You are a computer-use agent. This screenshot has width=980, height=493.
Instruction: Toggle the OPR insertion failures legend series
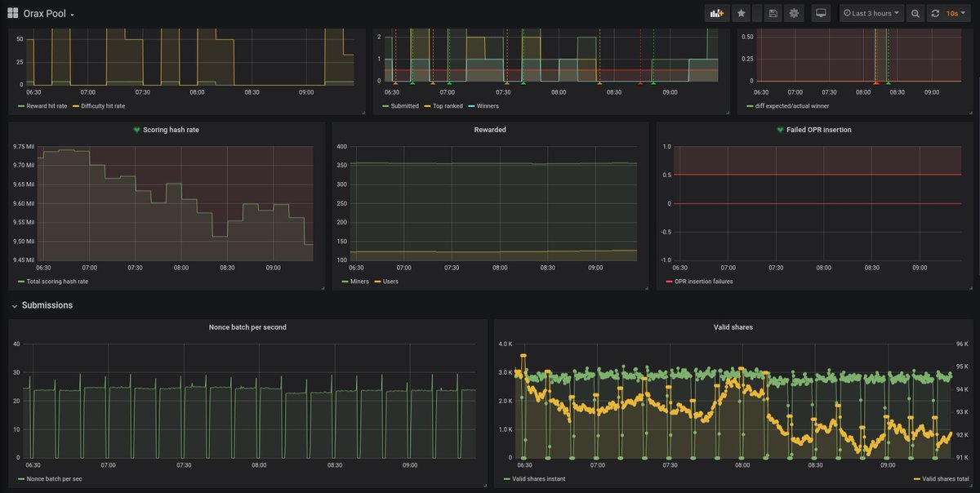[704, 282]
